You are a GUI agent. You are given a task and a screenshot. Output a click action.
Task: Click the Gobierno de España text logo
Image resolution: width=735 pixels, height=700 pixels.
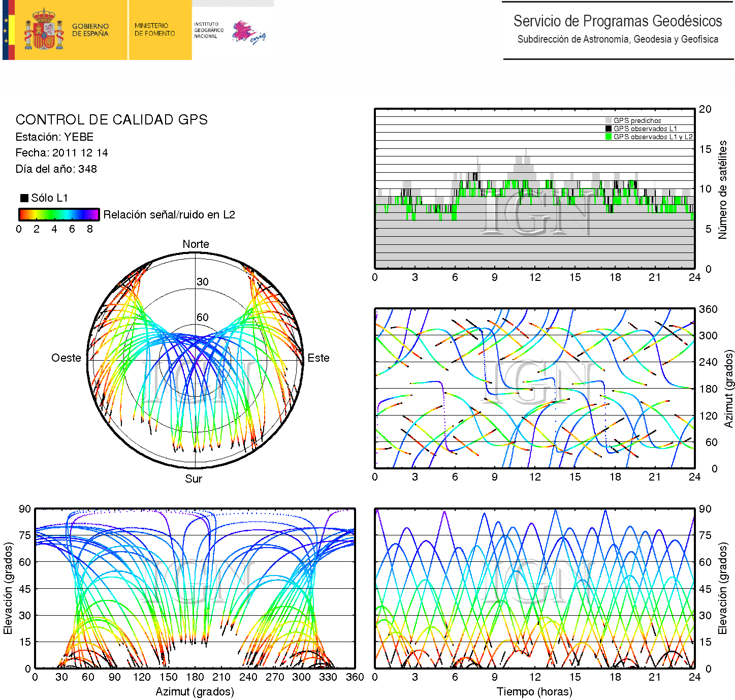[90, 30]
